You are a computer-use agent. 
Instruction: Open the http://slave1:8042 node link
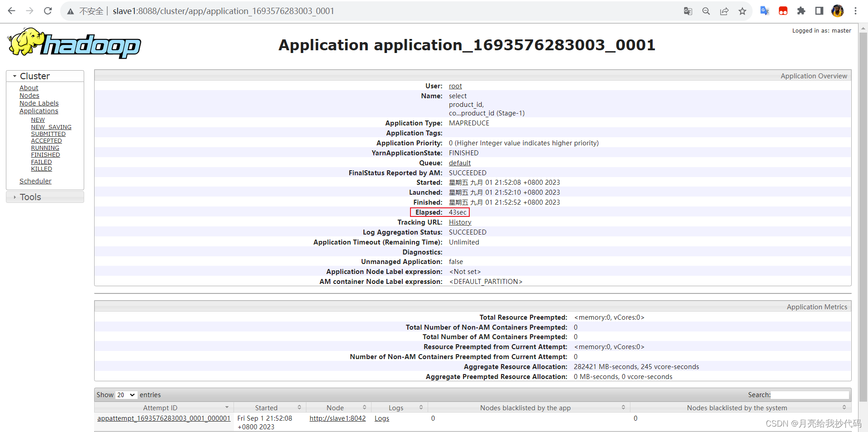click(x=338, y=418)
